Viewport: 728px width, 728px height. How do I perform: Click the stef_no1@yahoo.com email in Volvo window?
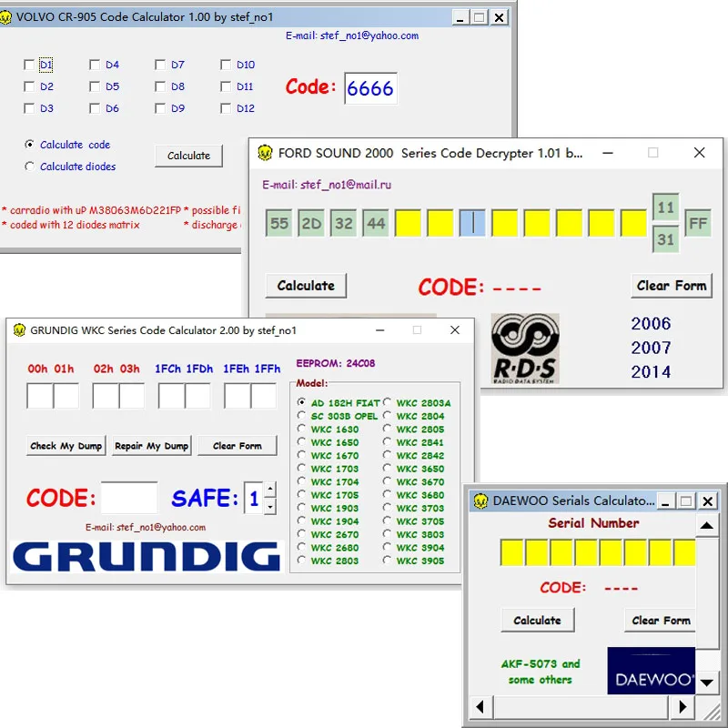point(369,35)
